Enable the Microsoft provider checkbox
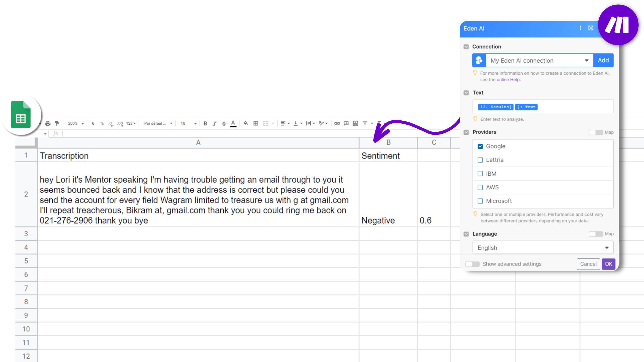Image resolution: width=644 pixels, height=362 pixels. coord(480,201)
